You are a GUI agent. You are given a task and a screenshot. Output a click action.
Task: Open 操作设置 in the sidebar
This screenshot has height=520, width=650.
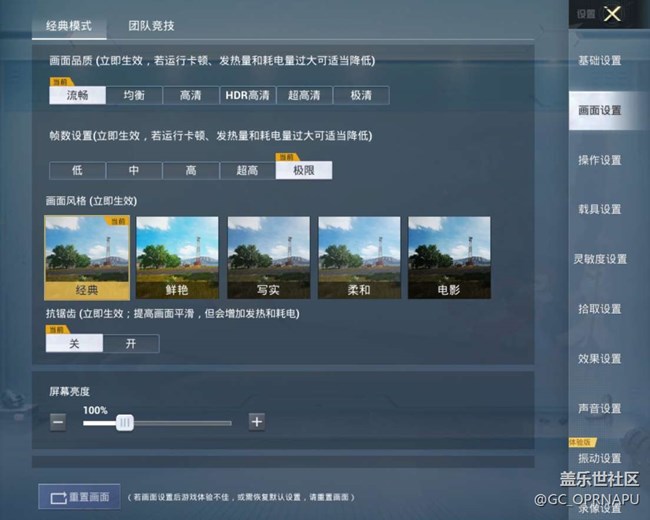(x=600, y=160)
